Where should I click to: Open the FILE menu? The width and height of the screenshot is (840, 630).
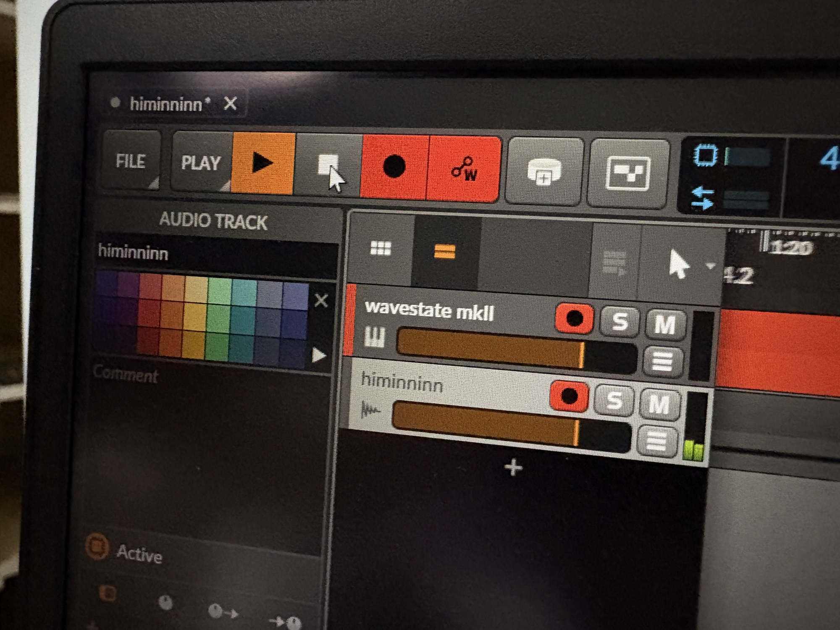pyautogui.click(x=131, y=162)
